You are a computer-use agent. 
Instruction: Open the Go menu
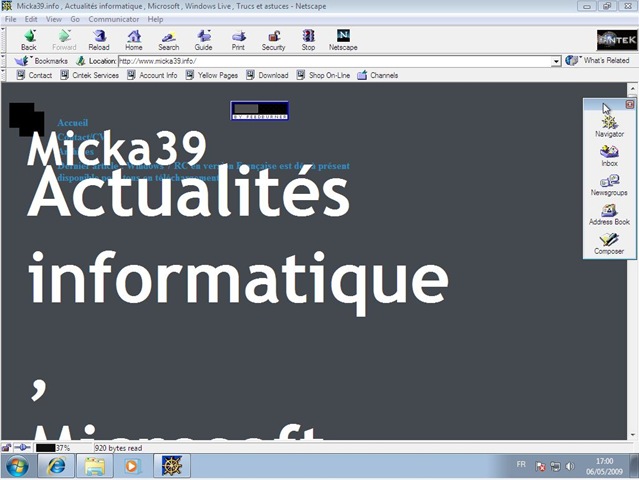(75, 19)
